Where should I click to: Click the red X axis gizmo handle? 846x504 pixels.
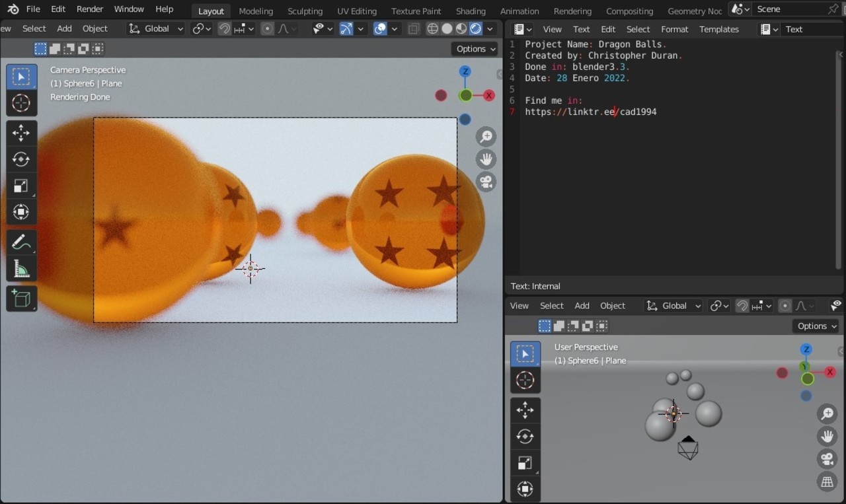489,96
